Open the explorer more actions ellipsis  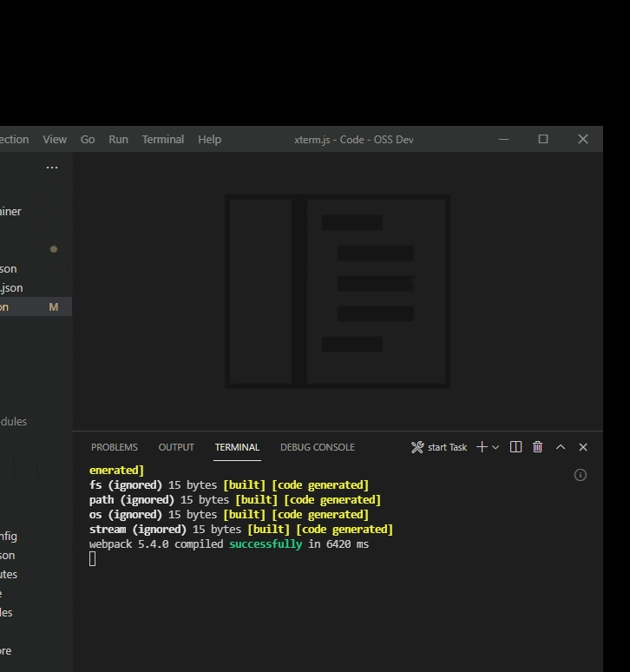[52, 168]
